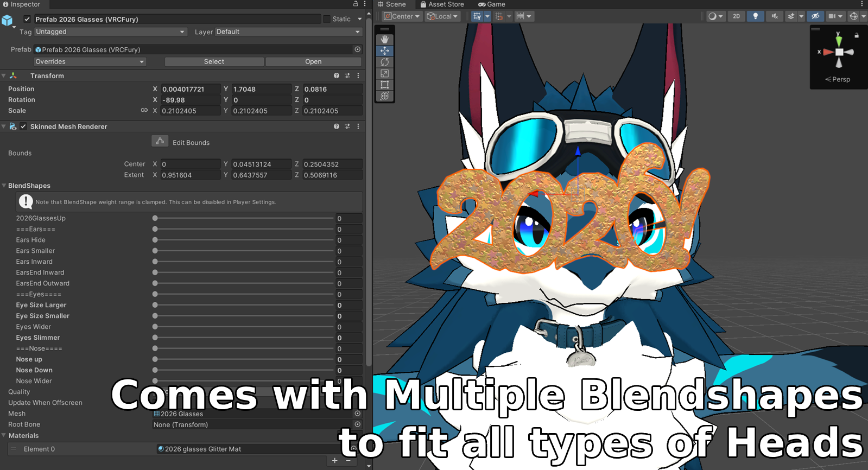
Task: Select the Scale tool
Action: [x=385, y=73]
